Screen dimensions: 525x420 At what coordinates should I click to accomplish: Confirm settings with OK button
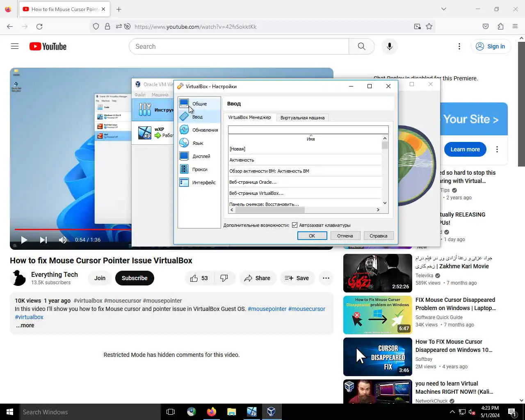tap(312, 236)
